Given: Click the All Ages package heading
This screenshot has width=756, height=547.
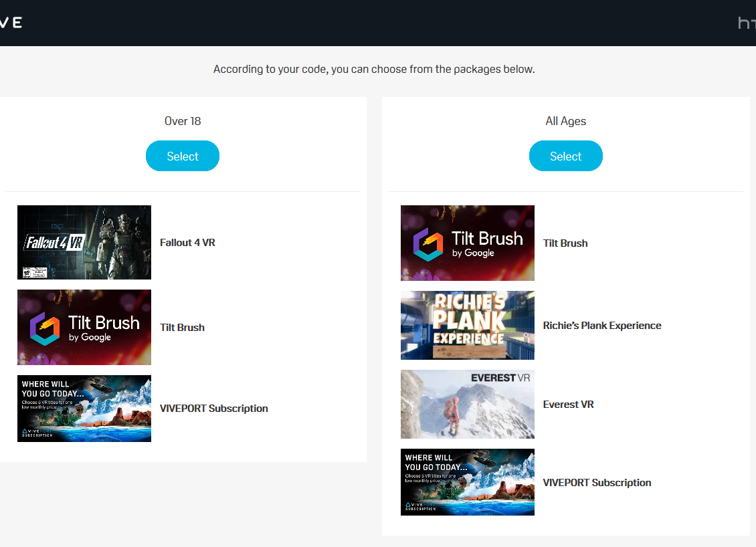Looking at the screenshot, I should coord(565,121).
